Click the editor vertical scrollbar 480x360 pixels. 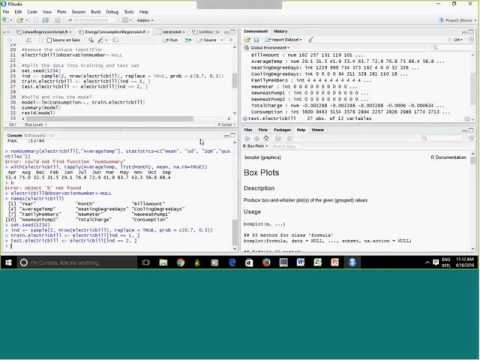(235, 80)
